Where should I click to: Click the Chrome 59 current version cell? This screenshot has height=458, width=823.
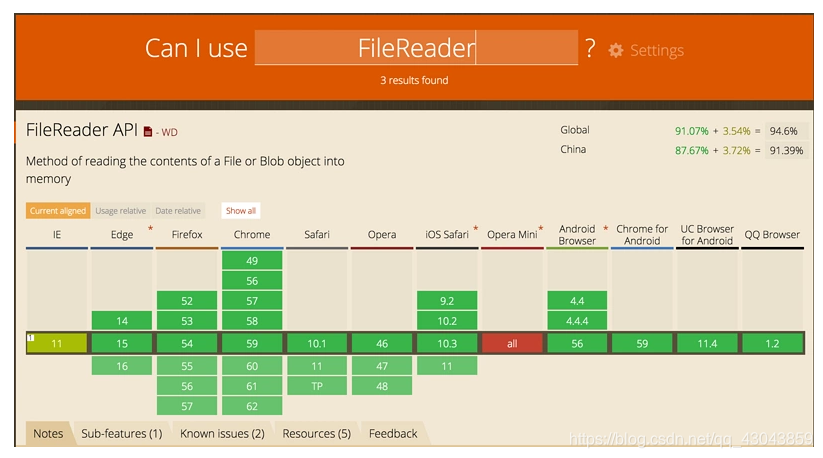point(252,344)
